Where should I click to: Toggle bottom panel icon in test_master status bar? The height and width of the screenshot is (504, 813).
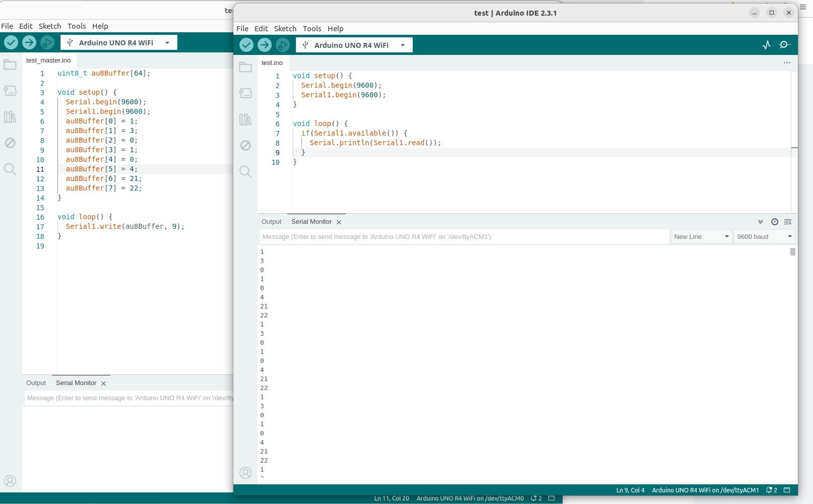[x=551, y=498]
